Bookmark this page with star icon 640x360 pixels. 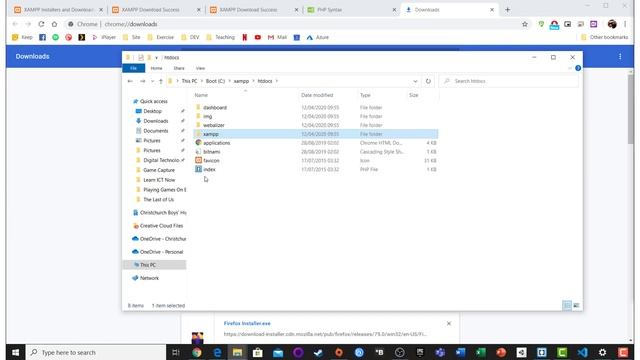[x=525, y=24]
